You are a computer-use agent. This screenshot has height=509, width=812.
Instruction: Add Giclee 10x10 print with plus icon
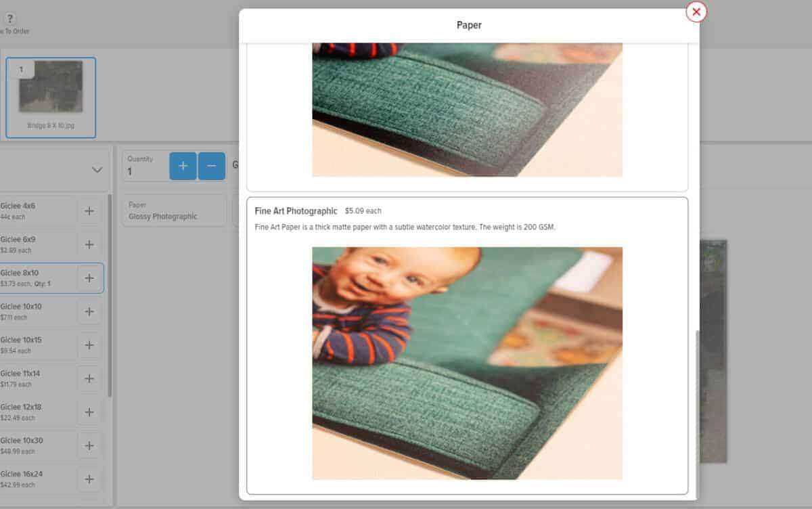[89, 311]
